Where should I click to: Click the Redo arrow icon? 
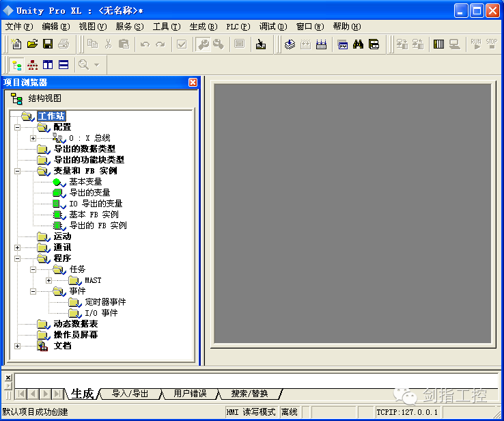[160, 44]
